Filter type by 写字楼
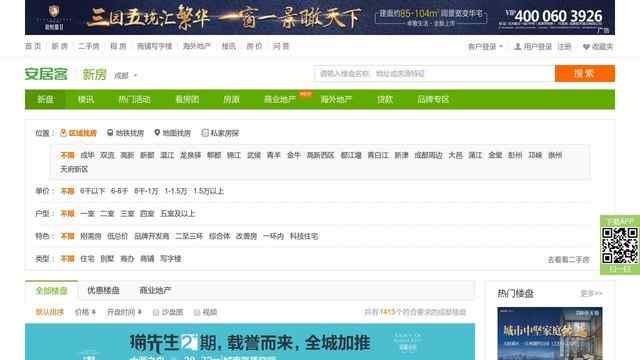Screen dimensions: 640x360 click(171, 259)
